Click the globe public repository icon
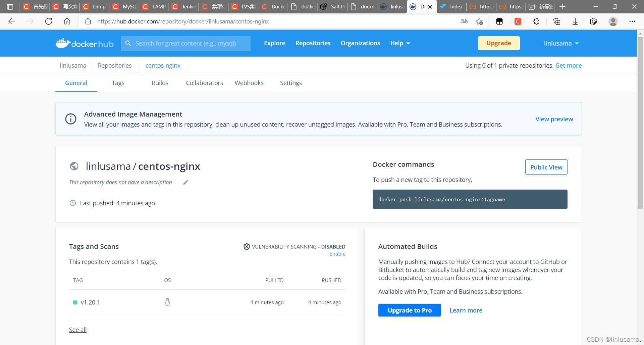Screen dimensions: 644x345 (x=74, y=166)
